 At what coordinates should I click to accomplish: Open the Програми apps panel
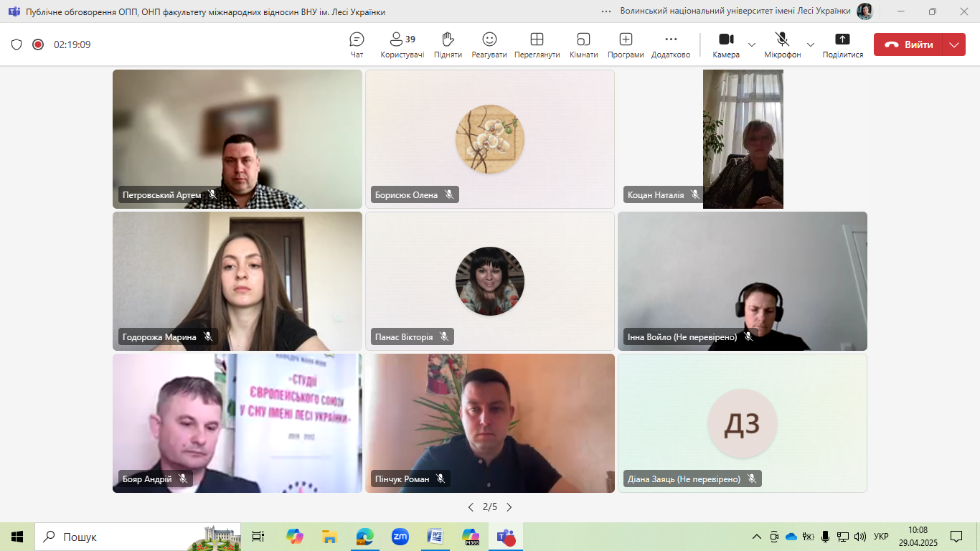pos(624,44)
